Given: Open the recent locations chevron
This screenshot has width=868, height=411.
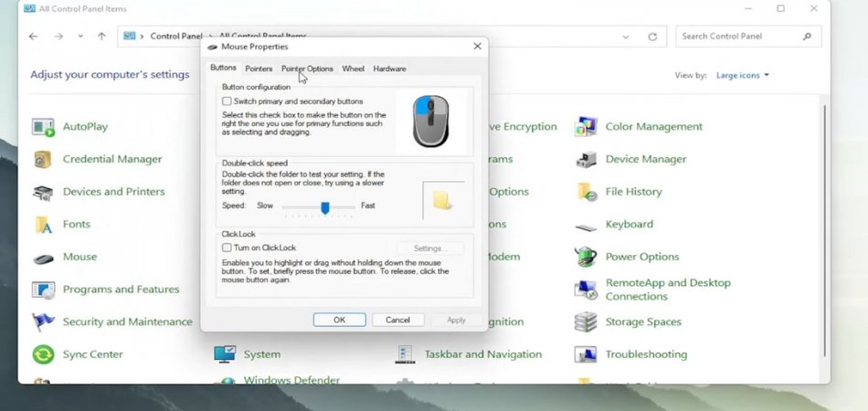Looking at the screenshot, I should 80,37.
